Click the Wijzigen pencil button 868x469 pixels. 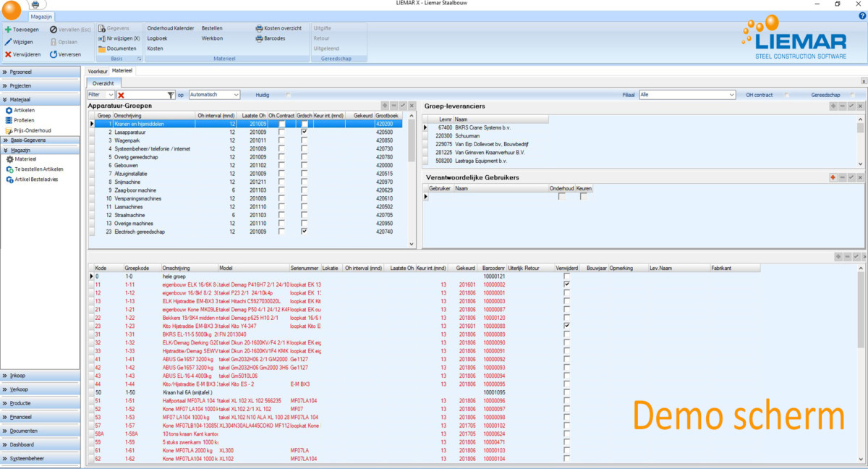pyautogui.click(x=19, y=42)
